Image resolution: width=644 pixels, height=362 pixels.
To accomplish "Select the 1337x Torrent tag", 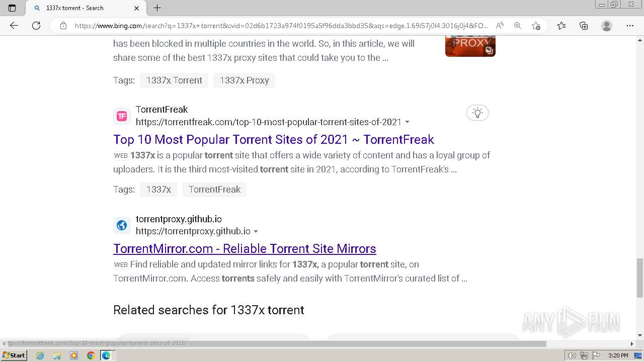I will (x=174, y=80).
